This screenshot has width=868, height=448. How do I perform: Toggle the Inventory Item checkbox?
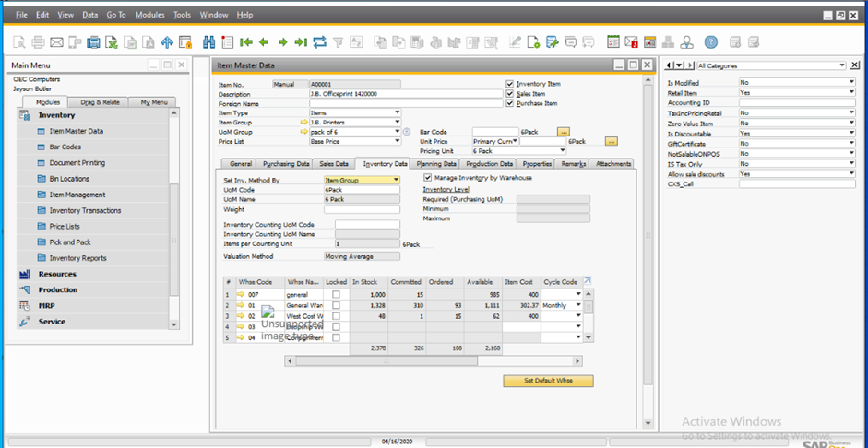(510, 84)
